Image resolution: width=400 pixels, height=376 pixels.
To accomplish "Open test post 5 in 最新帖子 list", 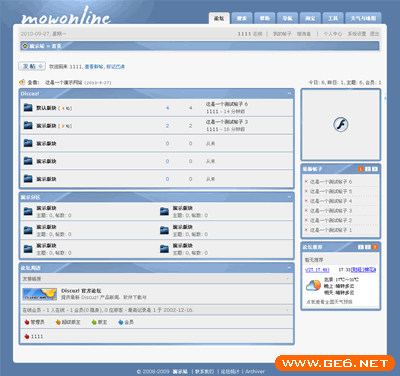I will [x=331, y=191].
